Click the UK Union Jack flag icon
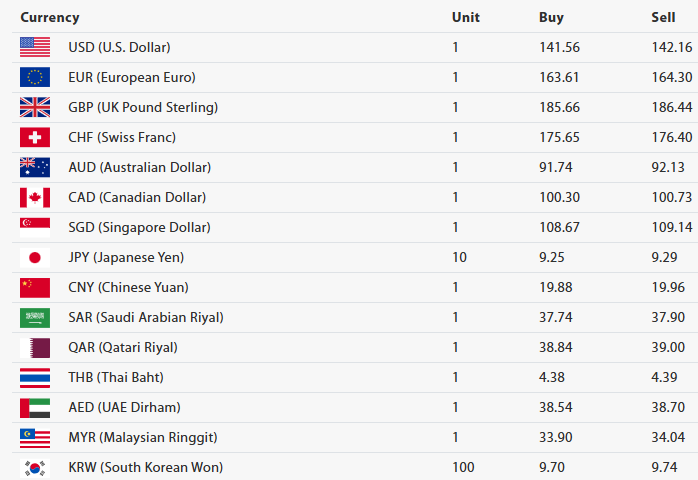698x480 pixels. (34, 107)
